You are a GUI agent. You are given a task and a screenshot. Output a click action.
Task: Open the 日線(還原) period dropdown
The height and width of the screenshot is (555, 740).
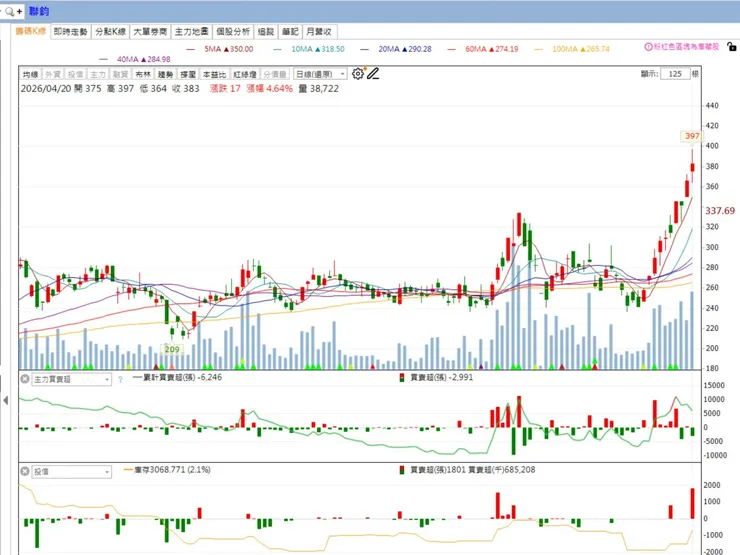(320, 74)
